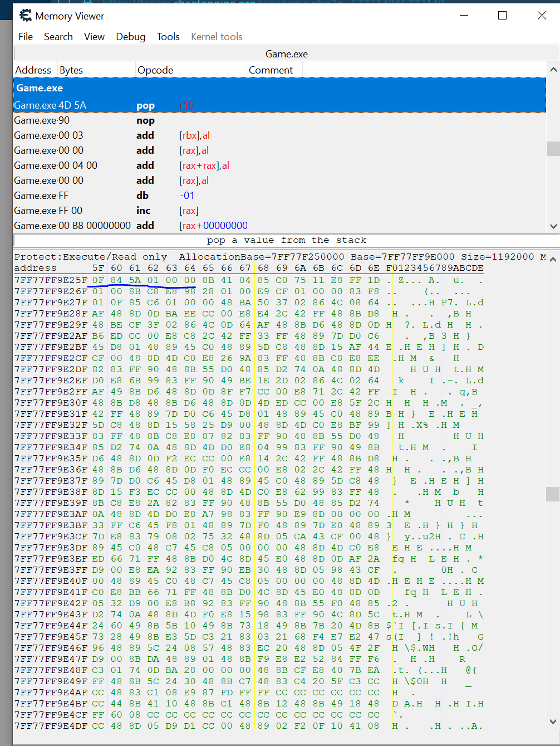Open the Search menu
This screenshot has width=560, height=746.
tap(58, 37)
